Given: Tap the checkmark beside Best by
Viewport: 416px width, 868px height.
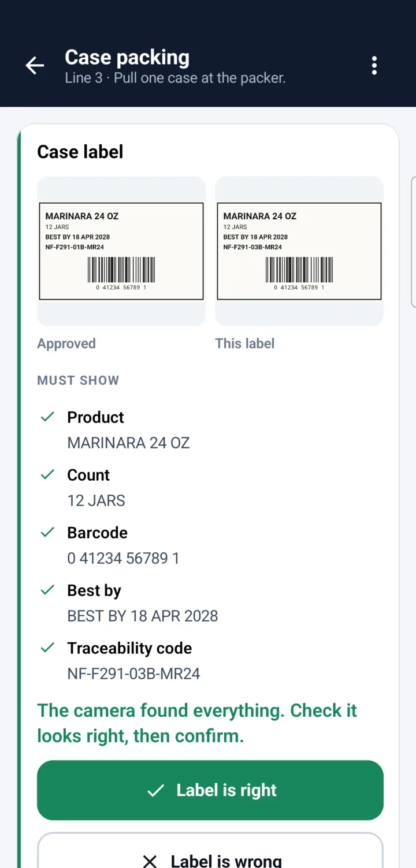Looking at the screenshot, I should point(47,590).
